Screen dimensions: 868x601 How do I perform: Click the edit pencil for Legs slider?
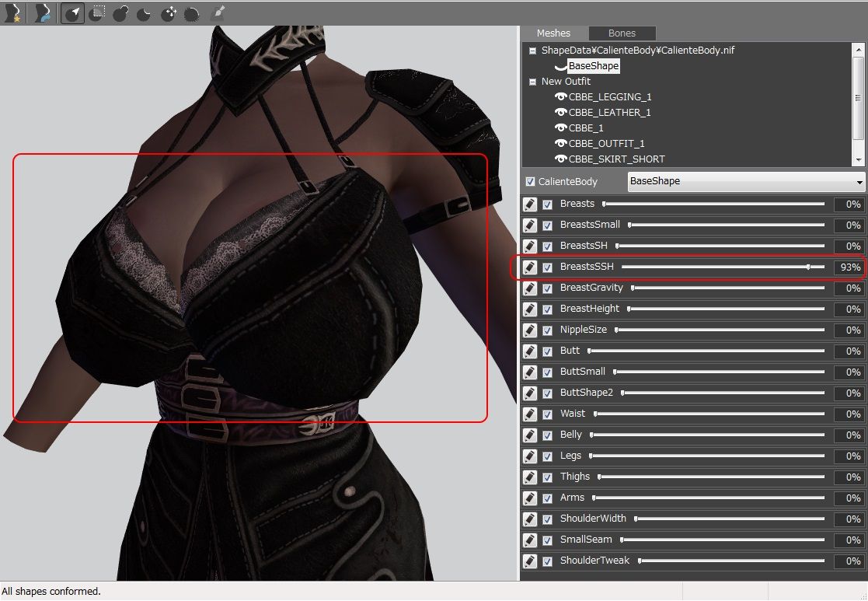tap(530, 456)
